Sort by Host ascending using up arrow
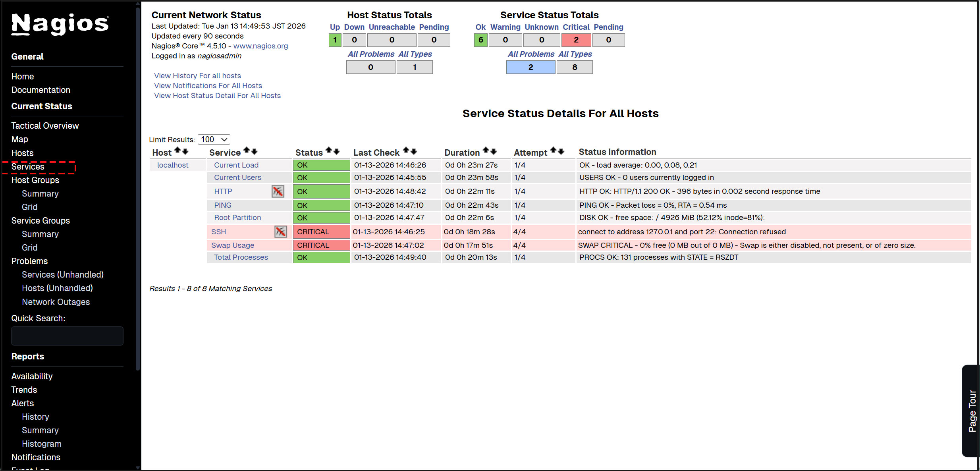This screenshot has height=471, width=980. click(x=177, y=151)
